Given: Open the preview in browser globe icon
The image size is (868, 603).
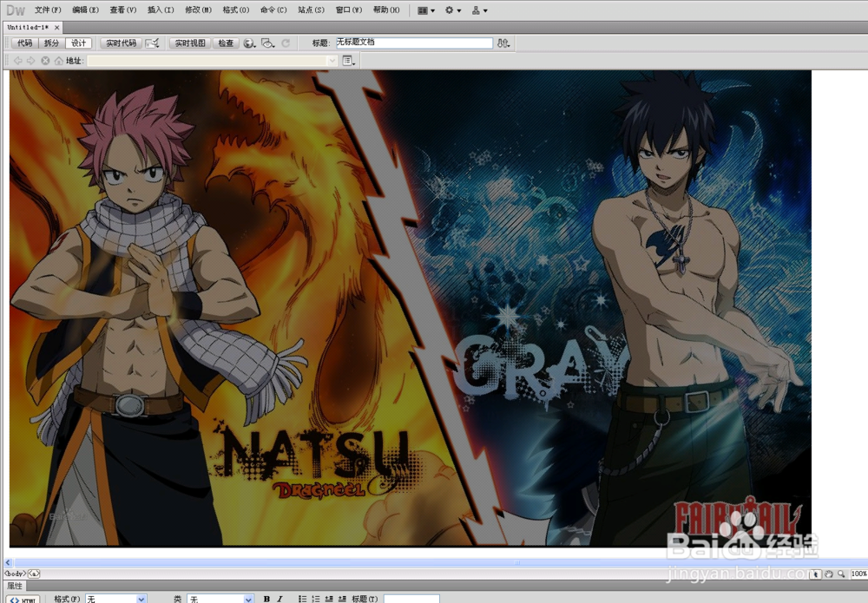Looking at the screenshot, I should click(x=250, y=43).
